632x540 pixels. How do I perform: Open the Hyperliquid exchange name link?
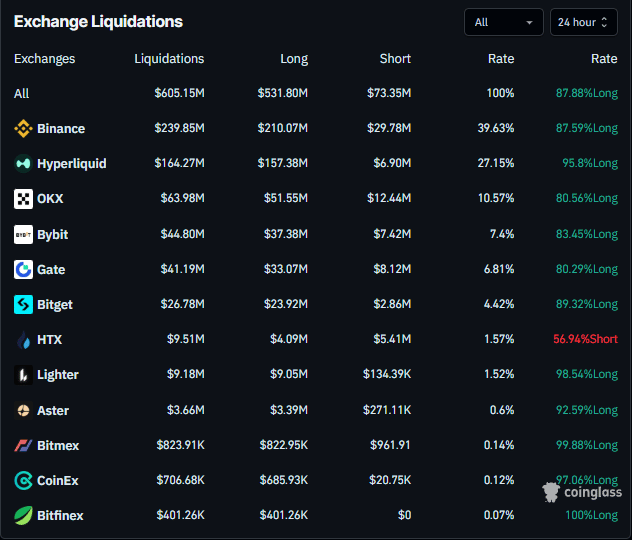(x=72, y=164)
